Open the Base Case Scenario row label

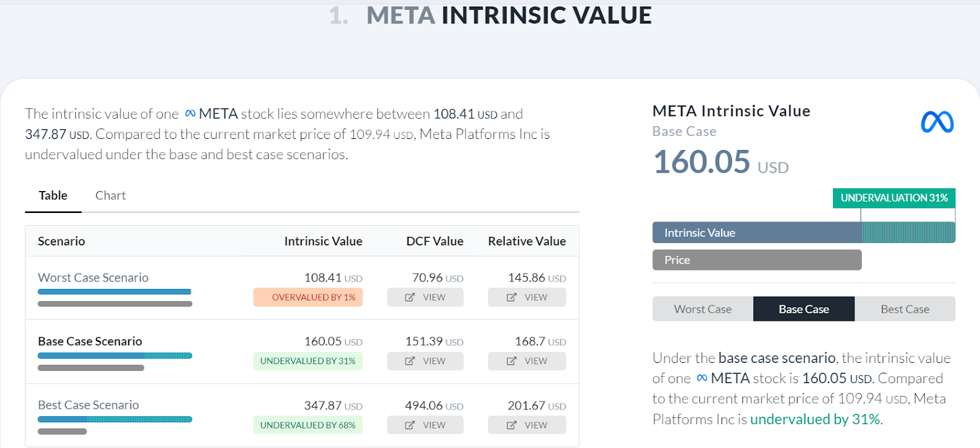pyautogui.click(x=90, y=341)
